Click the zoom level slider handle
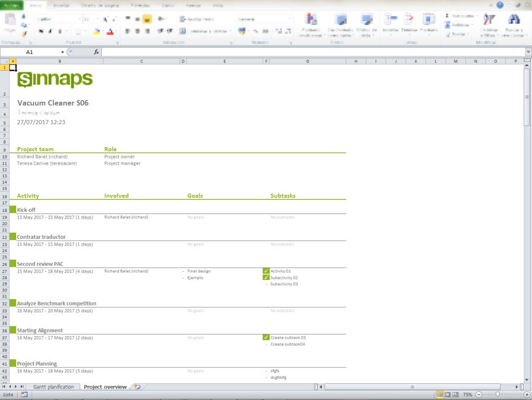The width and height of the screenshot is (532, 400). [x=498, y=395]
